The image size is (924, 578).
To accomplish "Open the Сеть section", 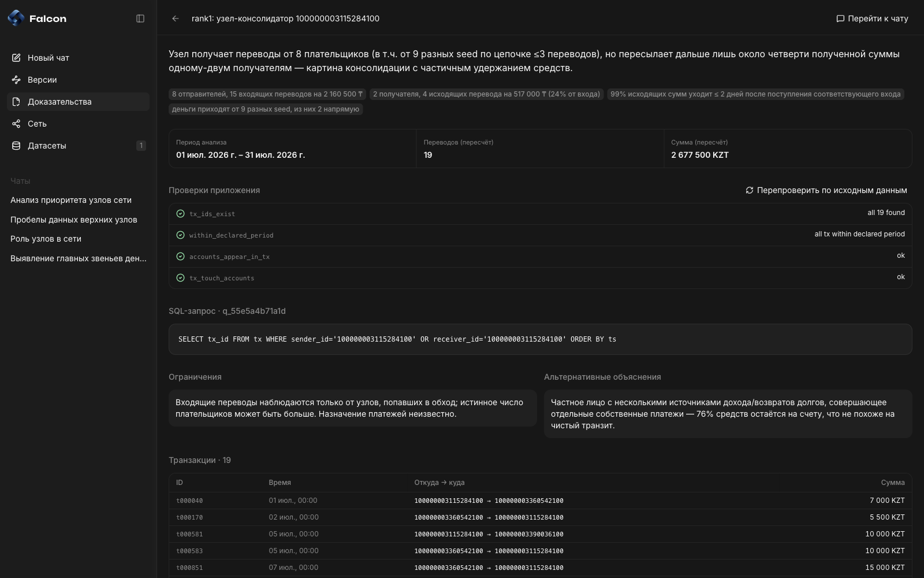I will click(x=79, y=124).
